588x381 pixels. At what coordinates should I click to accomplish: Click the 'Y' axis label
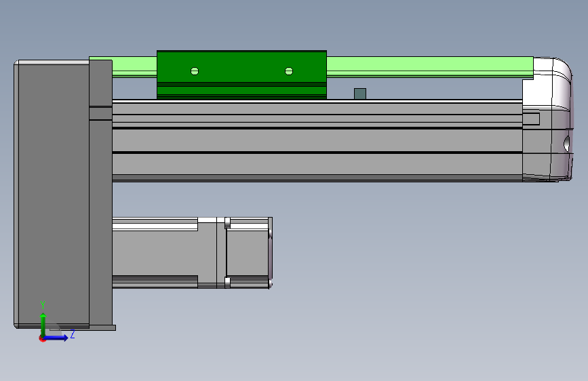(43, 305)
